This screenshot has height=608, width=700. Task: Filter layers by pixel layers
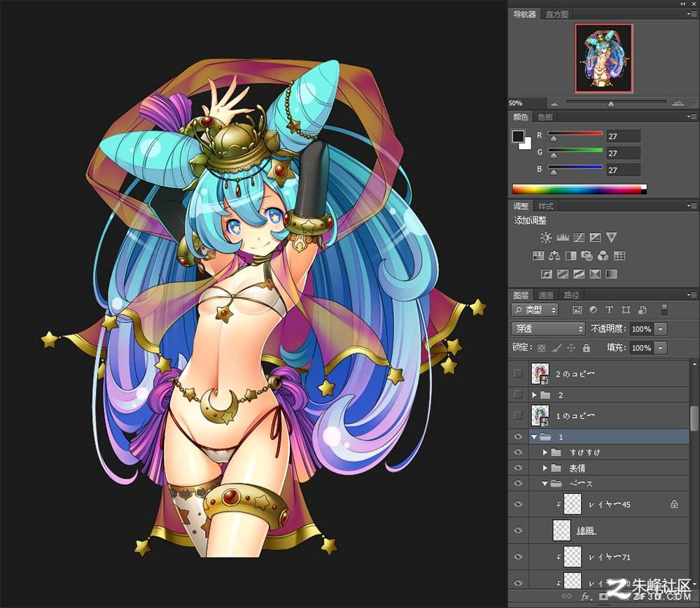[x=577, y=309]
